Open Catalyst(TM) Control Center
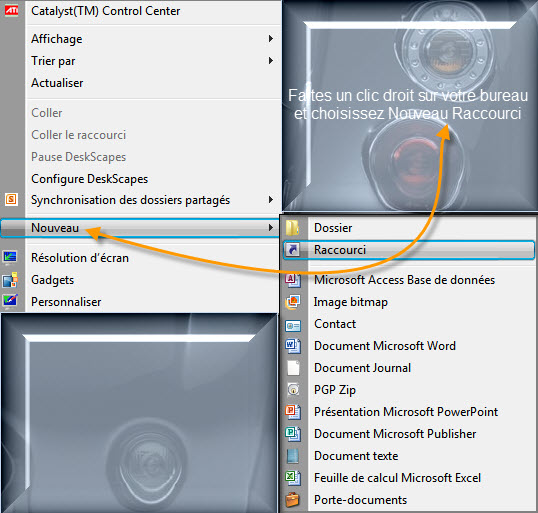The width and height of the screenshot is (538, 513). coord(106,11)
